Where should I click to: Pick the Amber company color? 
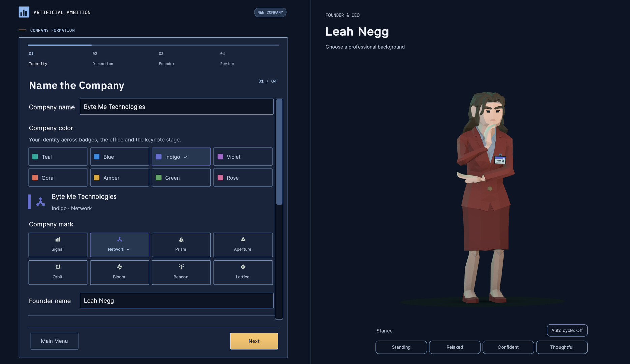tap(120, 178)
